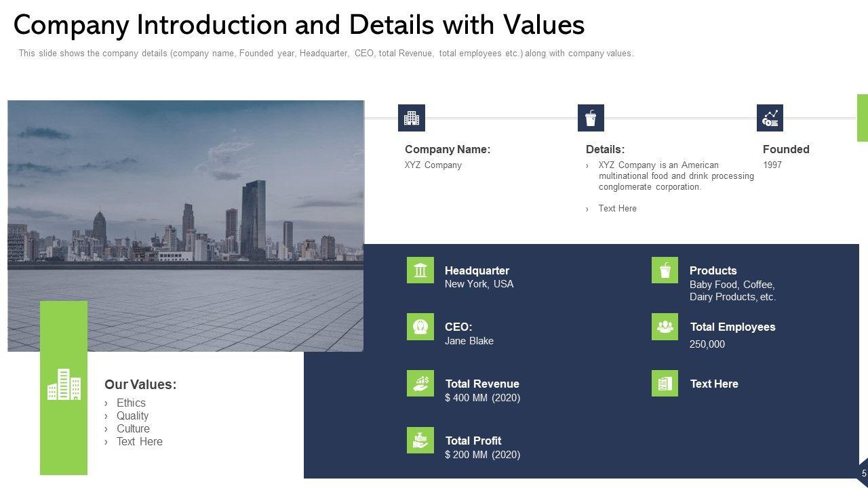Click the Our Values heading
The width and height of the screenshot is (868, 488).
(140, 384)
